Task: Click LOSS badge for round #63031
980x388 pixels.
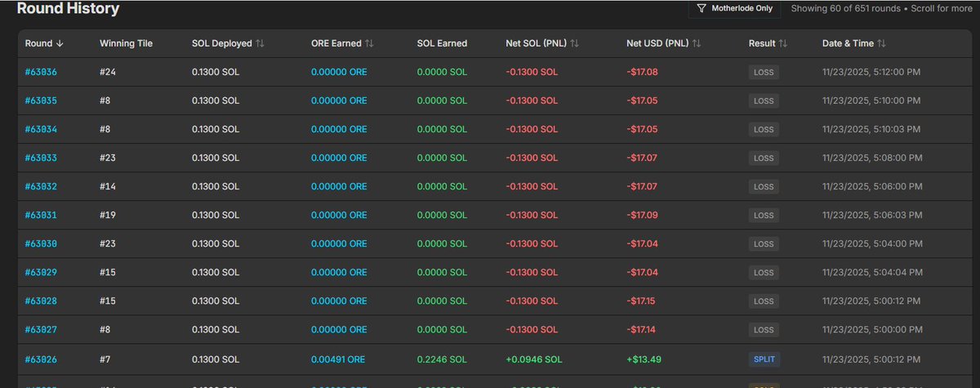Action: (764, 215)
